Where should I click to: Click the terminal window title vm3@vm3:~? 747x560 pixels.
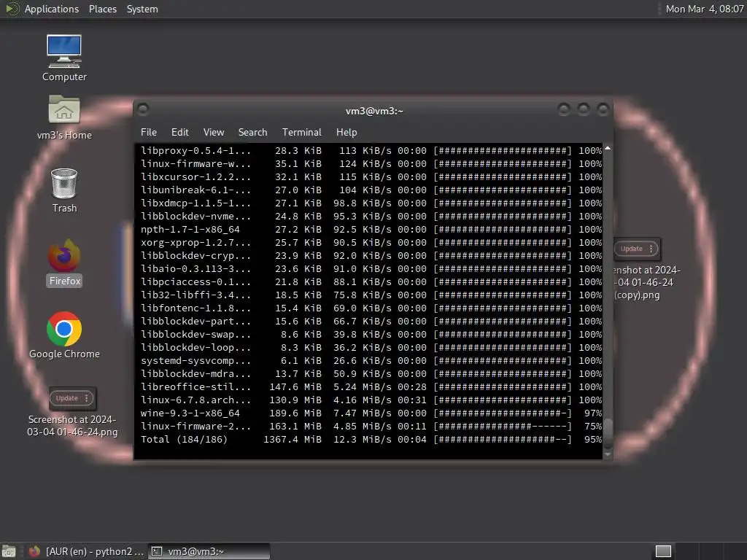coord(374,111)
